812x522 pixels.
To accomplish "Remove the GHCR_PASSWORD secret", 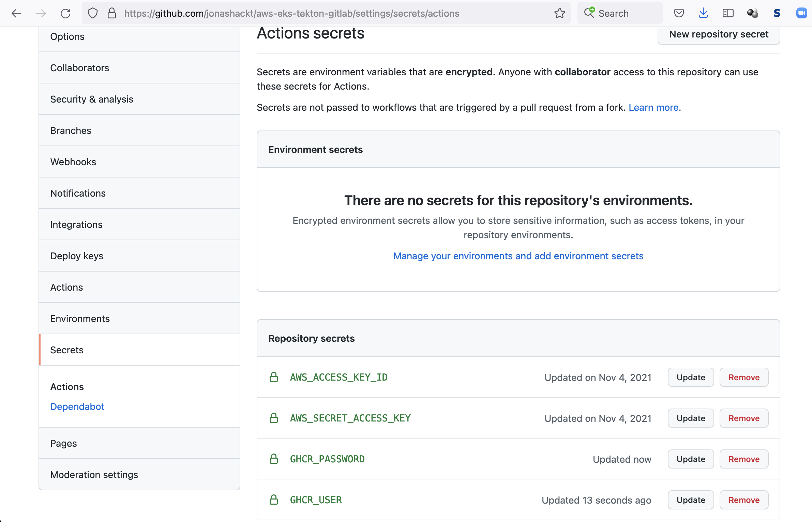I will [744, 459].
